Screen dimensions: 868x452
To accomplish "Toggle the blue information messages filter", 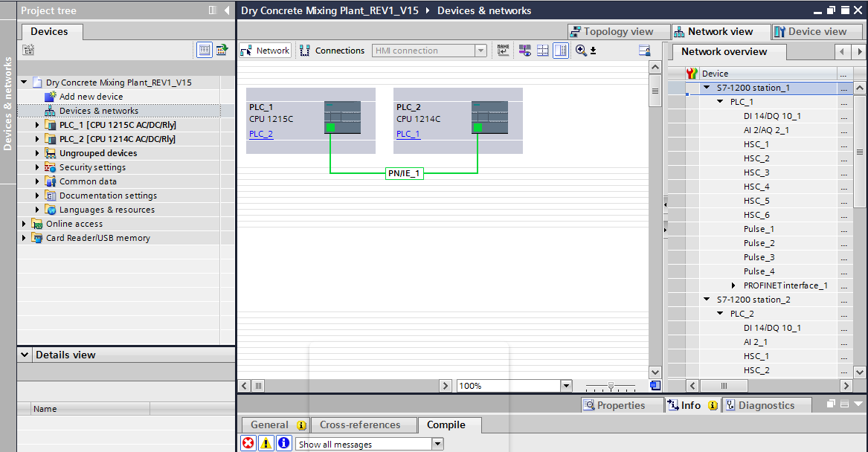I will click(283, 443).
